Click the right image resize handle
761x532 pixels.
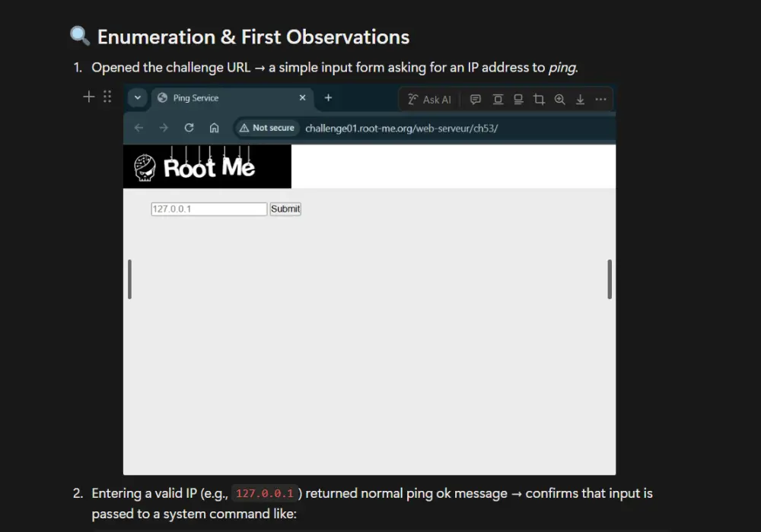coord(610,279)
